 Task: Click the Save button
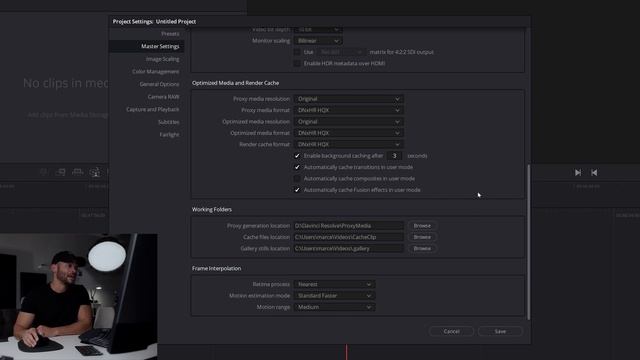[x=500, y=331]
